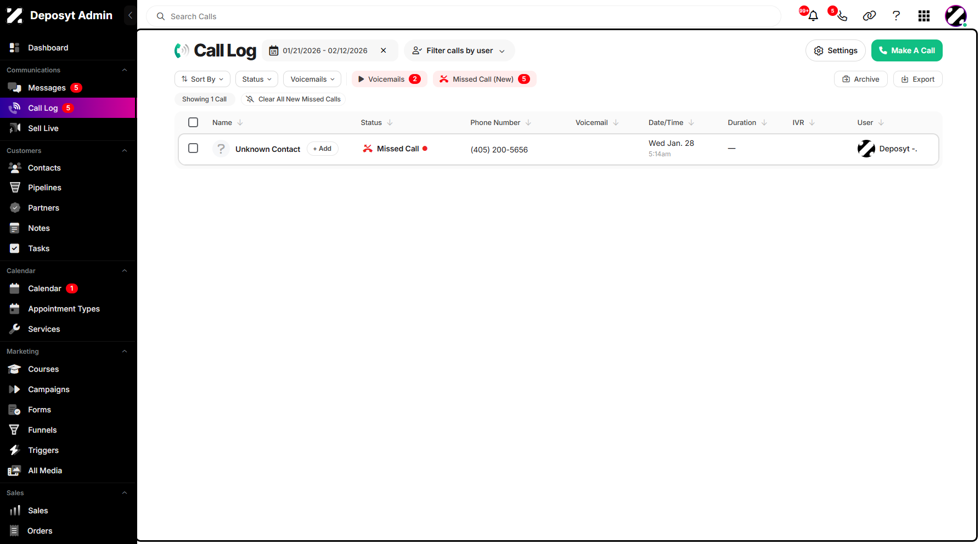
Task: Collapse the Customers sidebar section
Action: 125,151
